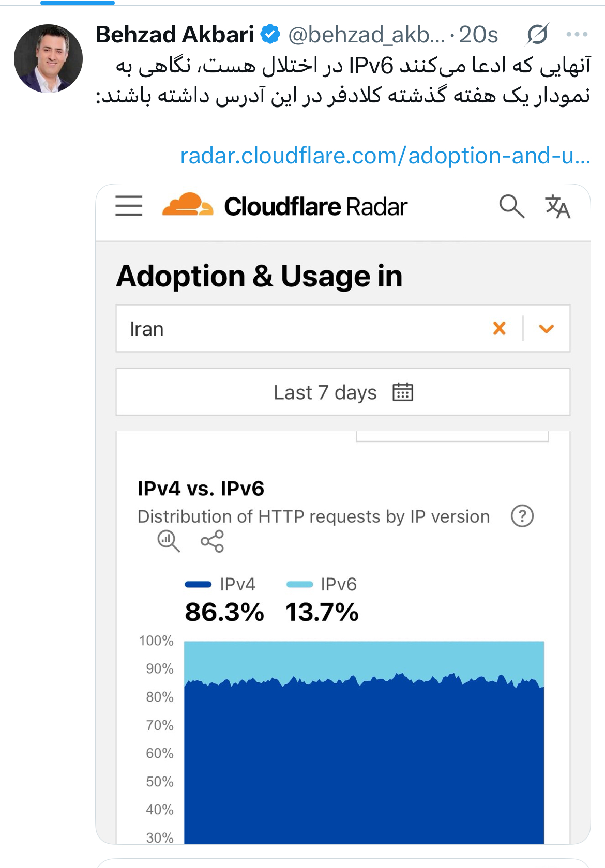Open chart data explorer magnifier icon

click(x=169, y=541)
